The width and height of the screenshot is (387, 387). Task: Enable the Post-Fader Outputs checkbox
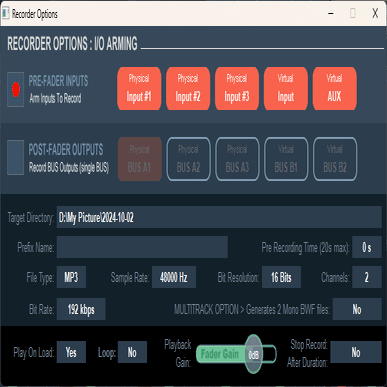[16, 157]
